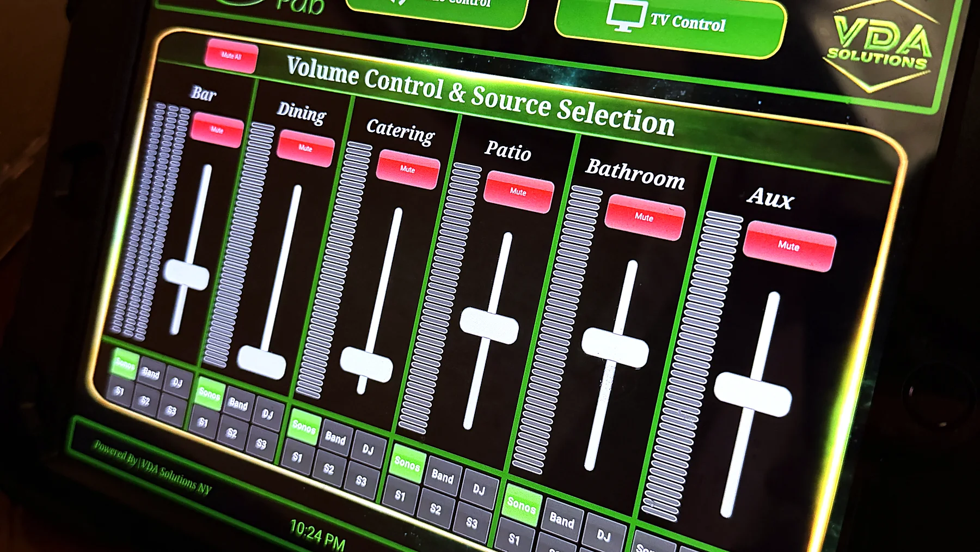Image resolution: width=980 pixels, height=552 pixels.
Task: Click the Bar volume slider handle
Action: tap(187, 275)
